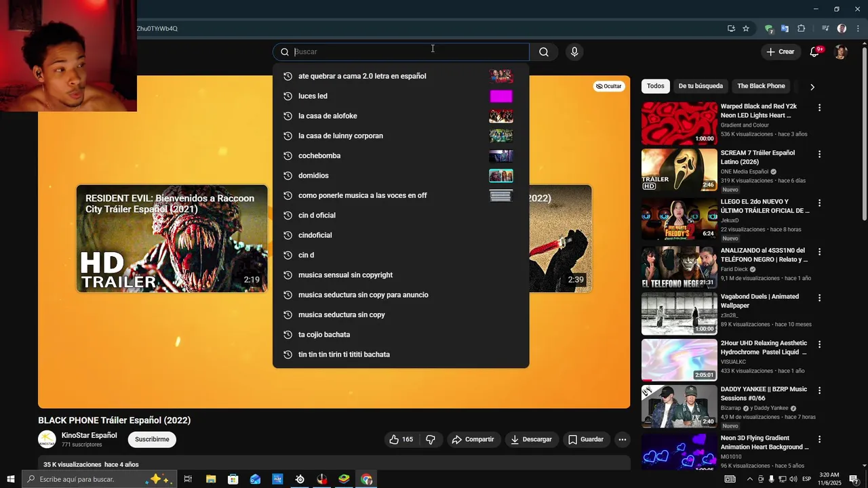Click the YouTube search magnifier button
The image size is (868, 488).
pos(543,52)
